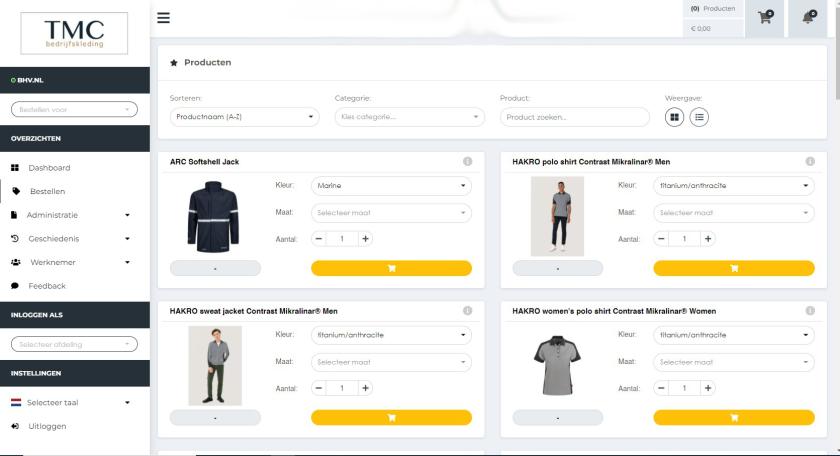Expand the Administratie menu

click(75, 215)
